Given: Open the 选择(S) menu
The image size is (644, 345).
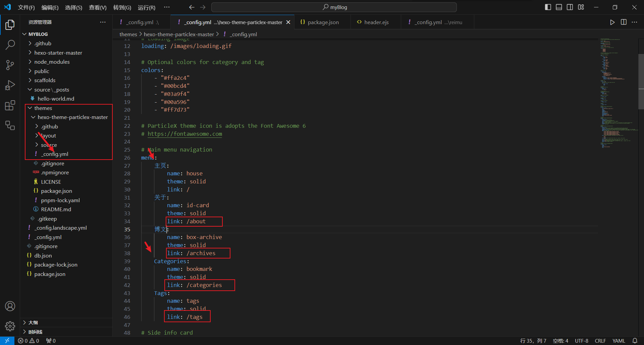Looking at the screenshot, I should [x=73, y=7].
